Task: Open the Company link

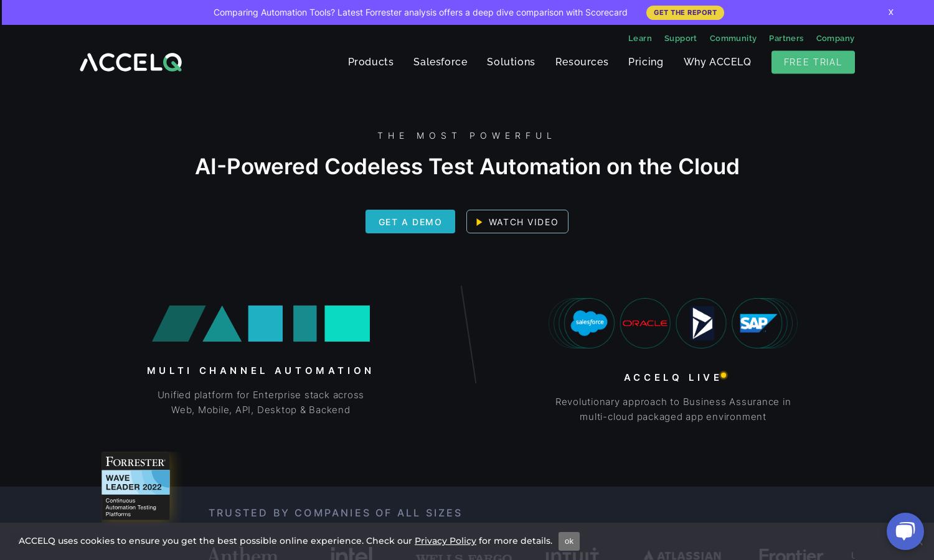Action: click(x=835, y=38)
